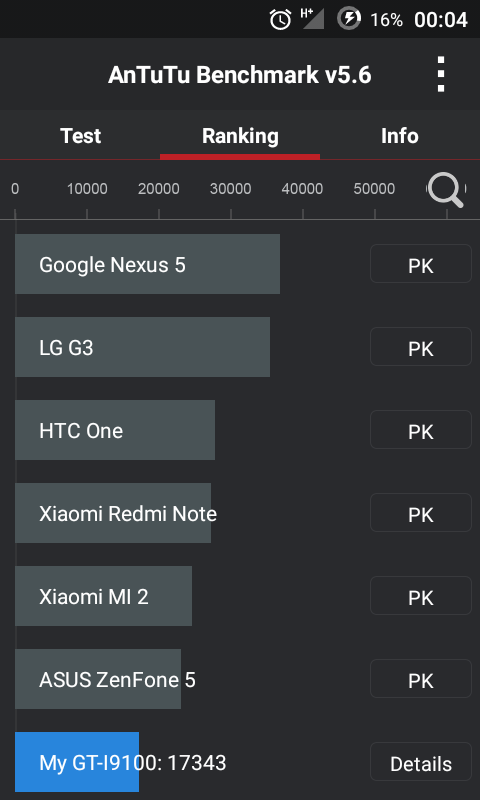
Task: Tap the magnifier search icon
Action: click(x=446, y=190)
